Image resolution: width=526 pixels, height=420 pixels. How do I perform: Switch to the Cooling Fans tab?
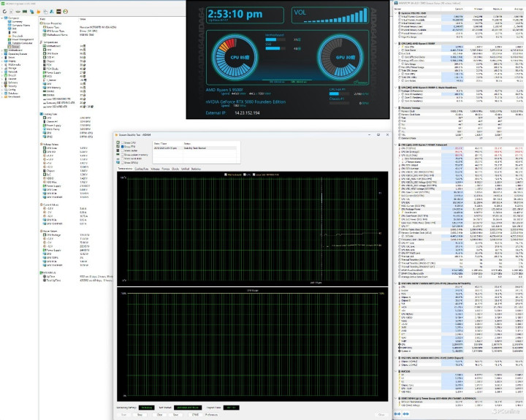141,168
